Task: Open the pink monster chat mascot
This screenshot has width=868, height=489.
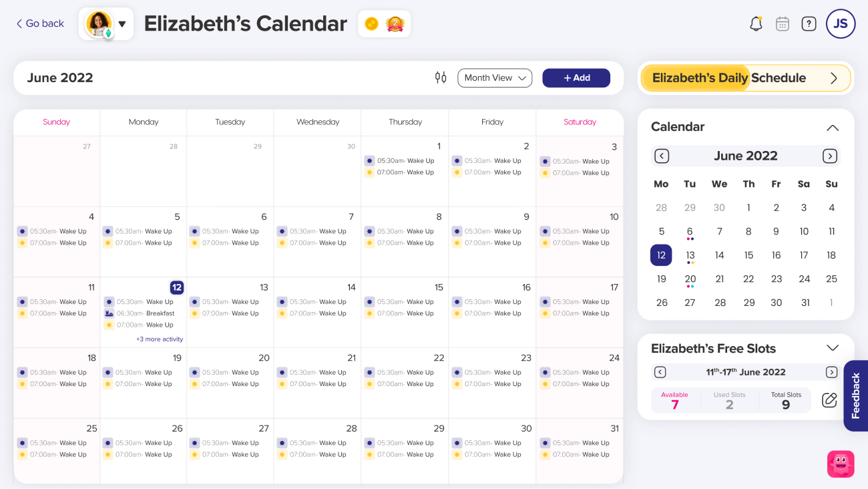Action: coord(841,464)
